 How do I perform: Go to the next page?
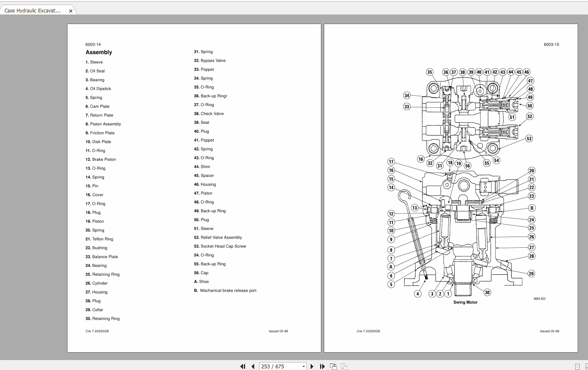[312, 366]
